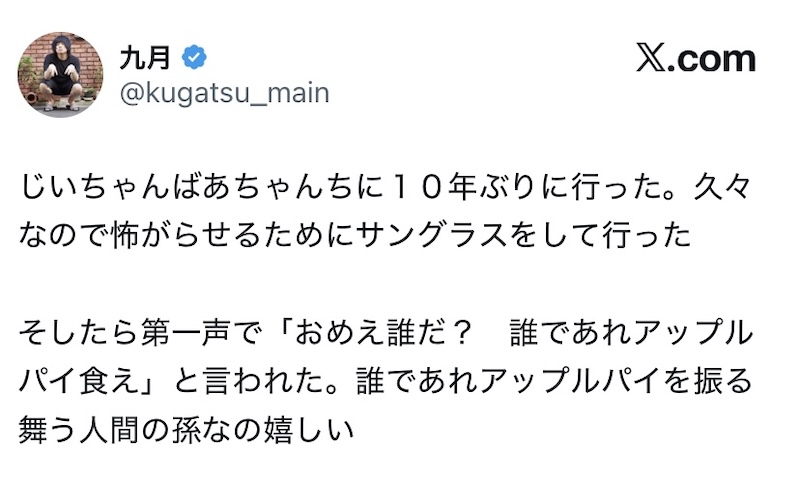Viewport: 800px width, 479px height.
Task: Click the ".com" text beside X logo
Action: (x=712, y=59)
